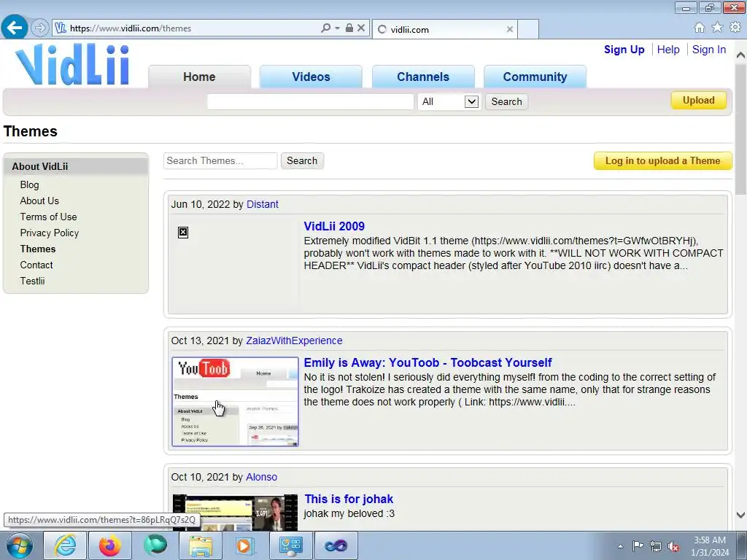Focus the main site search field

click(x=310, y=101)
